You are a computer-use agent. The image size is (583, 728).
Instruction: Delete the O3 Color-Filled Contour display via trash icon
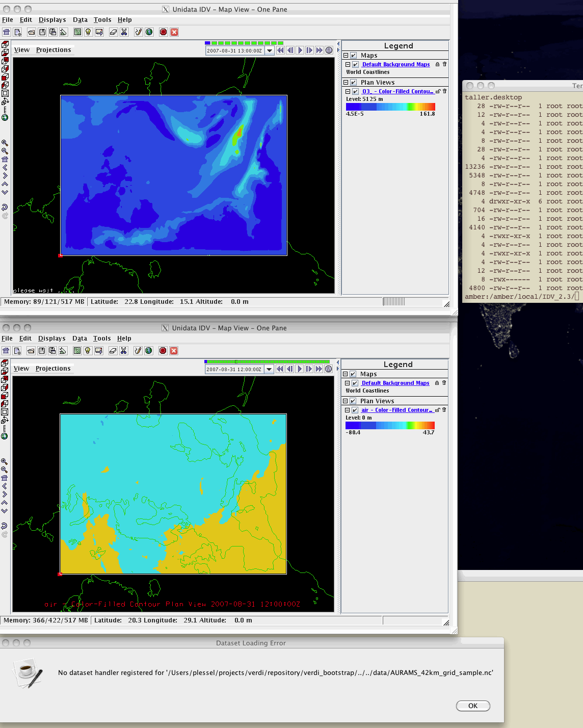pyautogui.click(x=444, y=91)
